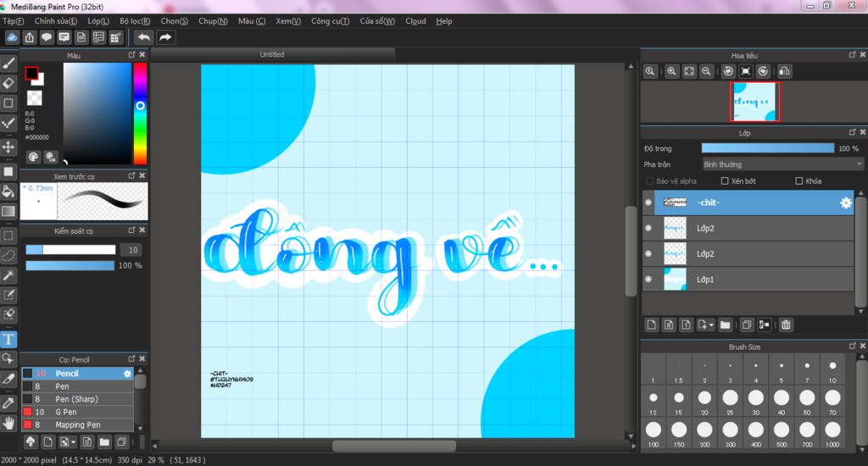Rotate canvas right in navigator
This screenshot has height=466, width=868.
pos(764,71)
